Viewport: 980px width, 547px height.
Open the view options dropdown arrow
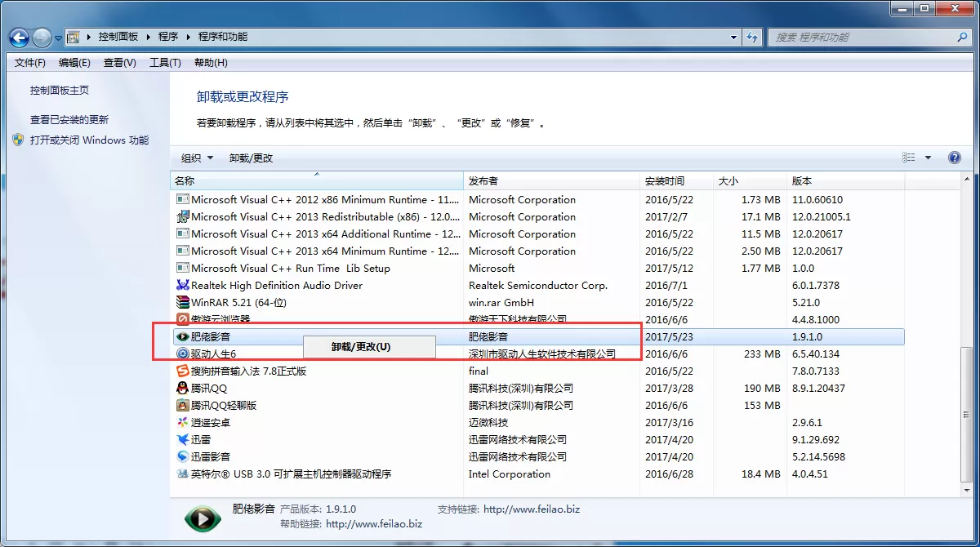coord(928,158)
